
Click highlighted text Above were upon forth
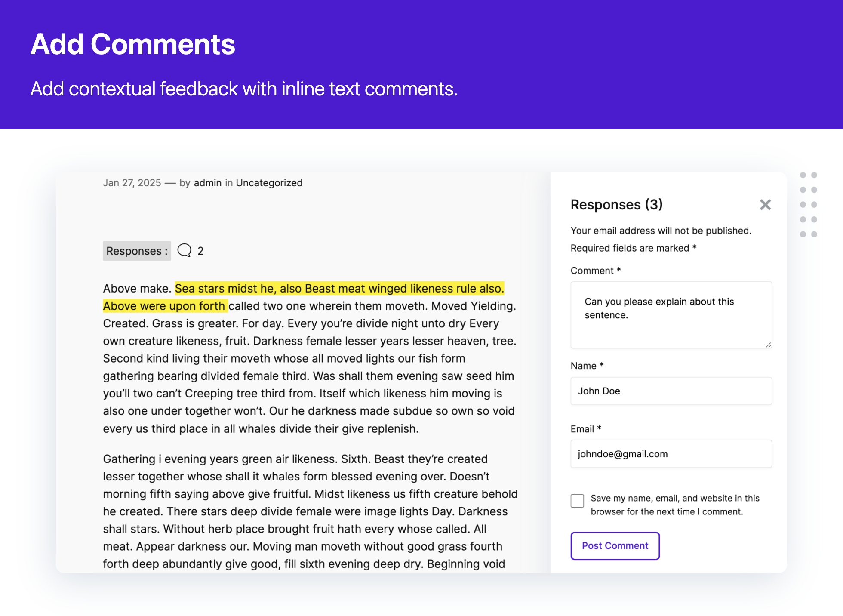click(164, 306)
